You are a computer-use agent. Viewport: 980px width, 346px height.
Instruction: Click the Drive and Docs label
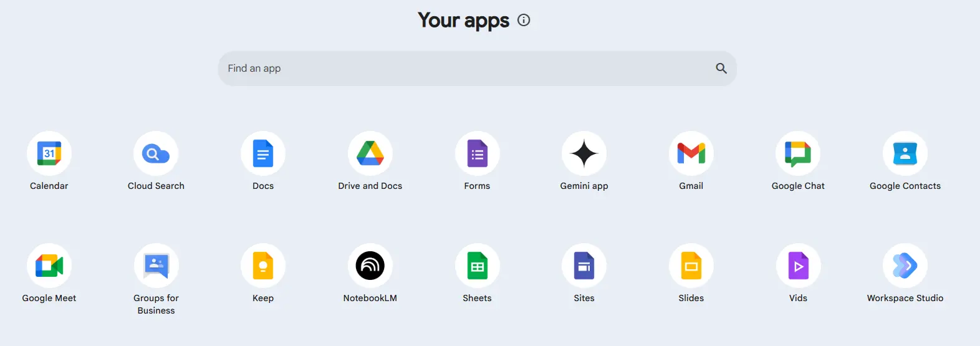click(x=370, y=186)
